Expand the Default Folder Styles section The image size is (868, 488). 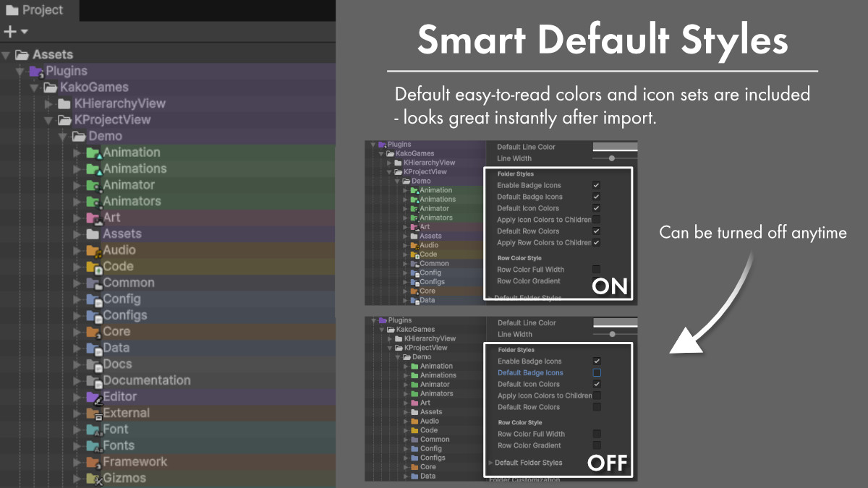(490, 463)
